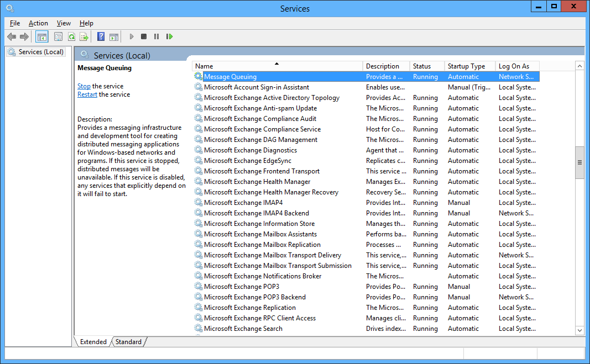
Task: Select Microsoft Exchange Frontend Transport service
Action: click(x=367, y=171)
